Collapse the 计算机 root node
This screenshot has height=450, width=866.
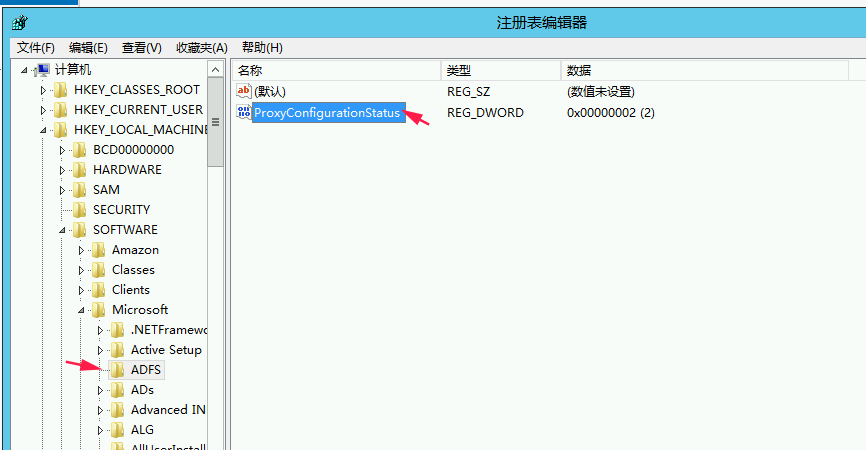[x=24, y=70]
